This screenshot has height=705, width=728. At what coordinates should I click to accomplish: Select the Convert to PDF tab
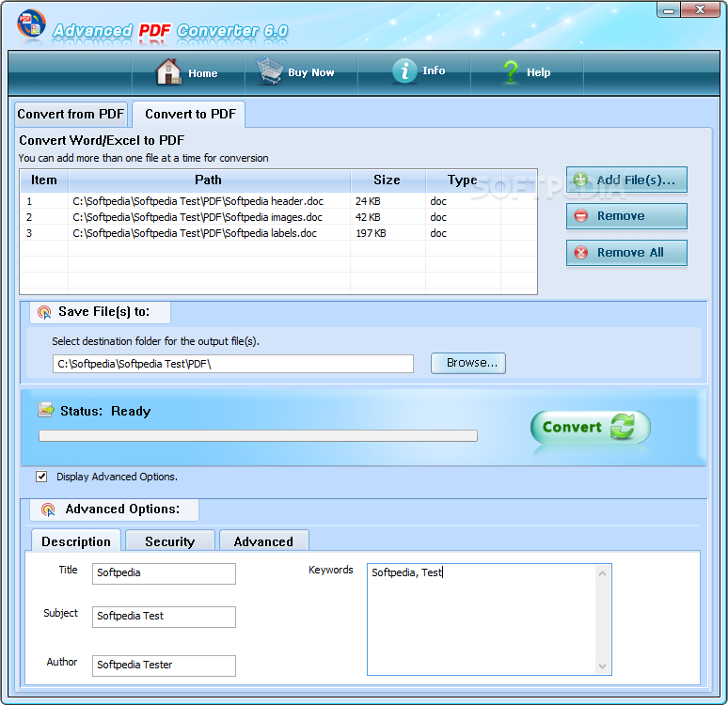tap(190, 114)
